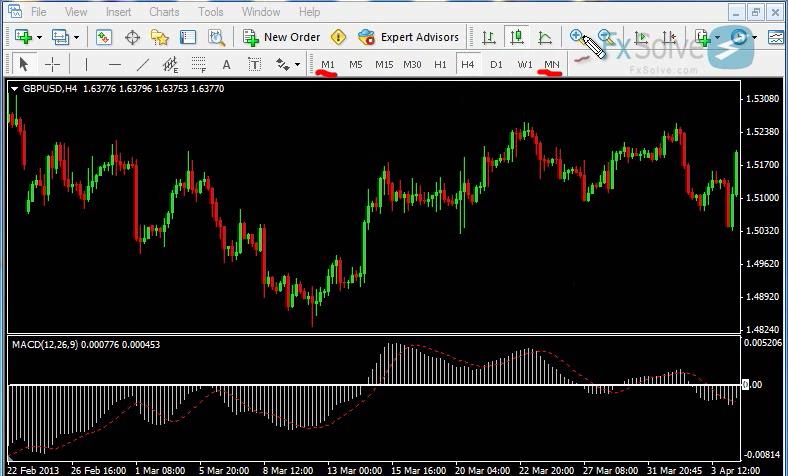This screenshot has width=788, height=476.
Task: Open the arrows objects dropdown
Action: tap(297, 65)
